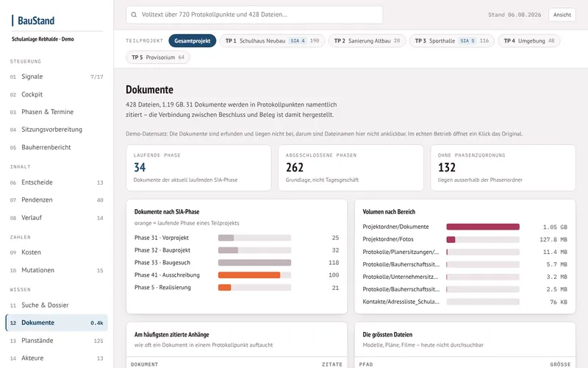Click the ZITATE column header
This screenshot has width=588, height=368.
point(332,364)
